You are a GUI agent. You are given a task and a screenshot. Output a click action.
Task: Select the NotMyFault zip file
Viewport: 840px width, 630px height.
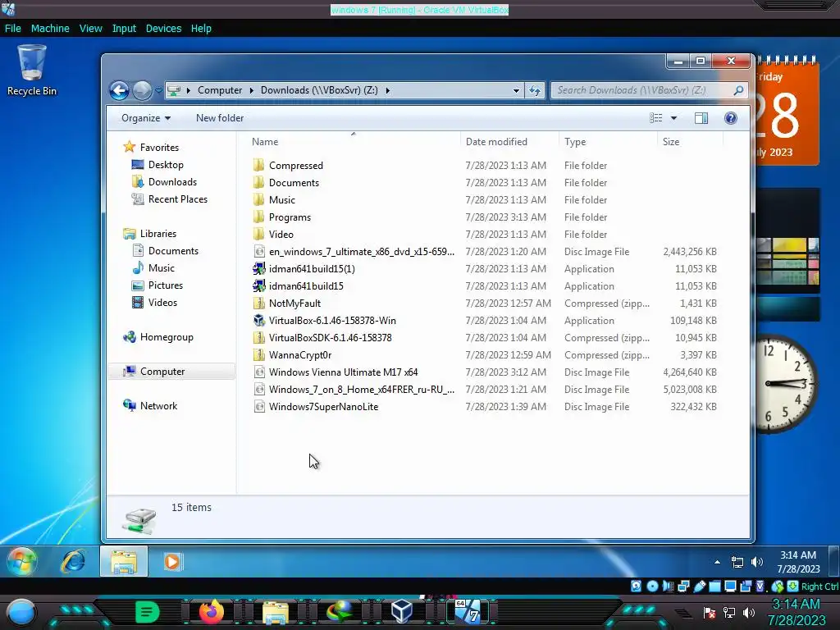click(294, 304)
